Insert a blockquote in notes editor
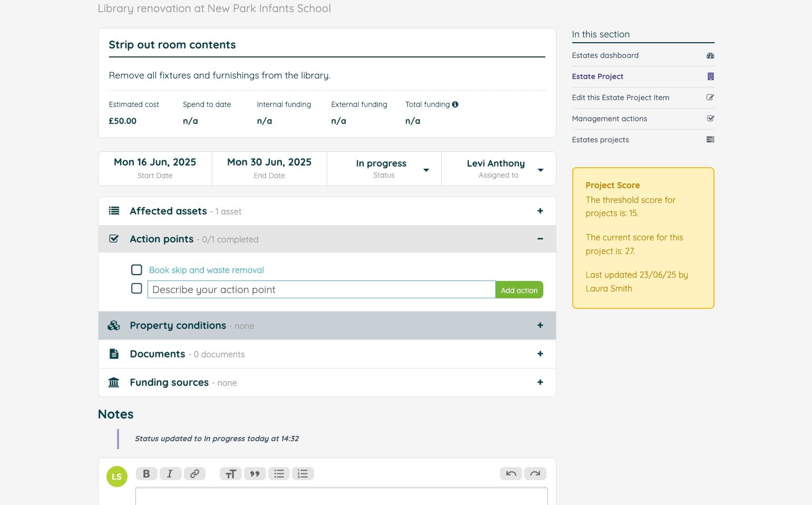 tap(255, 474)
